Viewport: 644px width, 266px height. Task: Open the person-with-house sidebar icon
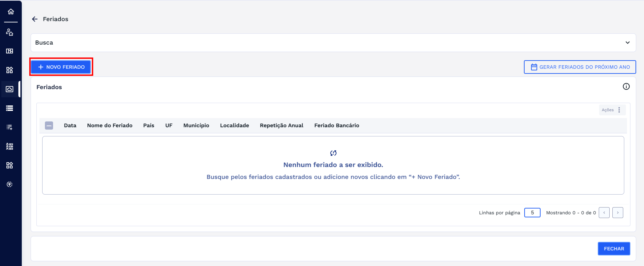tap(10, 32)
